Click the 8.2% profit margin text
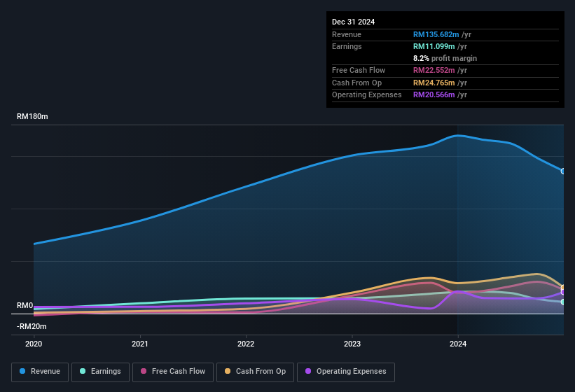This screenshot has width=575, height=392. tap(445, 58)
